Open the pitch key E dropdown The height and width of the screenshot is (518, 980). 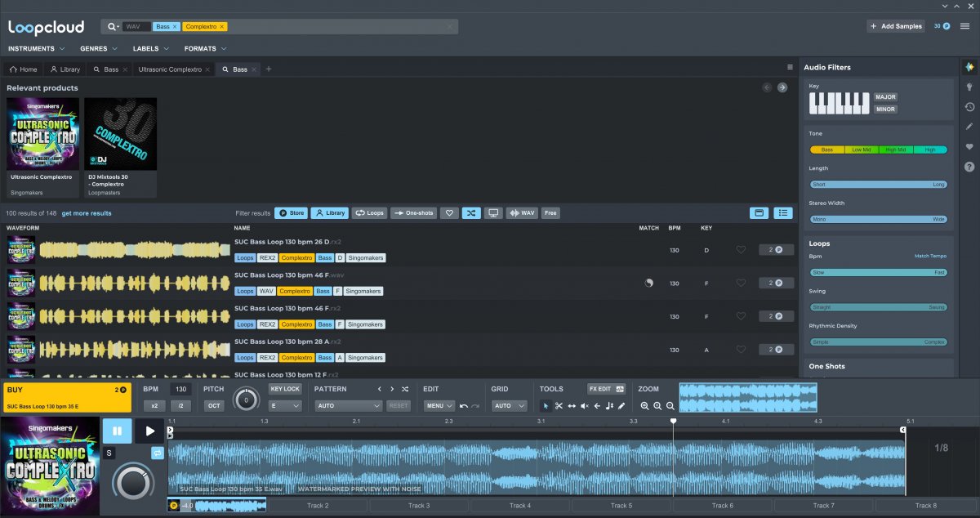(x=285, y=405)
